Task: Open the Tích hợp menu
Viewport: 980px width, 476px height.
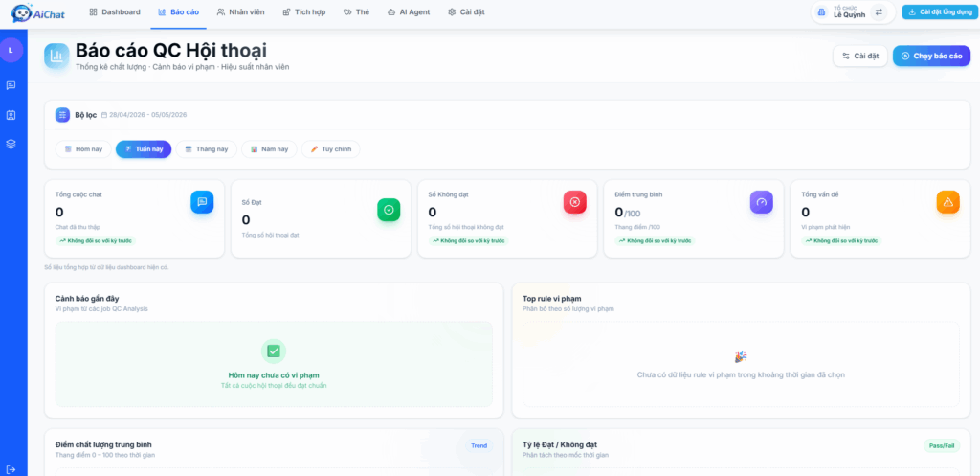Action: [x=303, y=11]
